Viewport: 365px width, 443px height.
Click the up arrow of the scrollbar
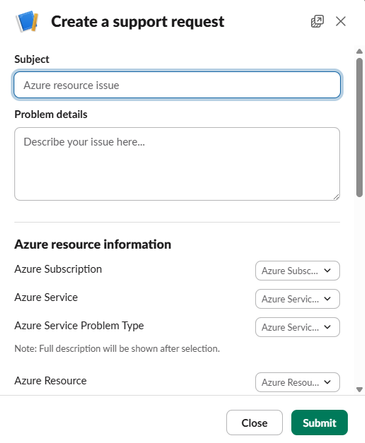[359, 51]
